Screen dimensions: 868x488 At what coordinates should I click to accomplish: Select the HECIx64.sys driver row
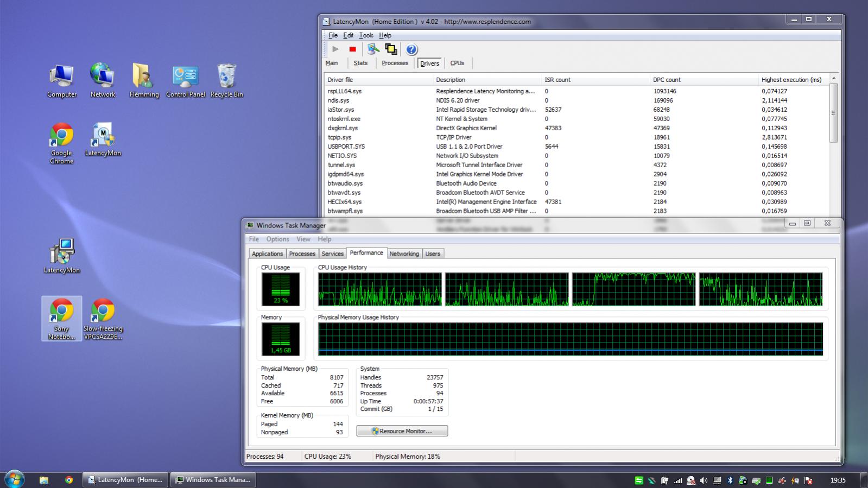(x=576, y=202)
